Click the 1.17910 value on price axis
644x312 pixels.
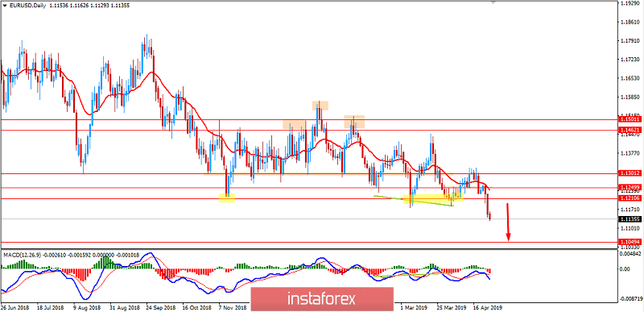pos(631,40)
